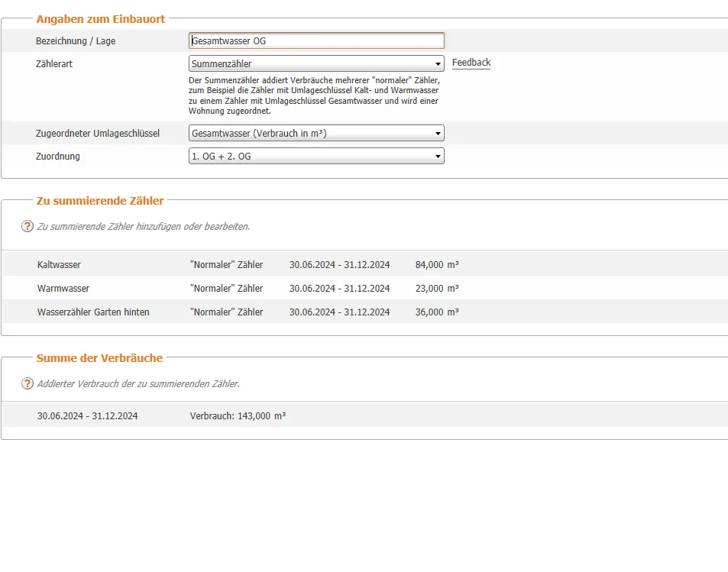Click the 36,000 m³ value for Garten hinten
Image resolution: width=728 pixels, height=572 pixels.
pos(436,312)
